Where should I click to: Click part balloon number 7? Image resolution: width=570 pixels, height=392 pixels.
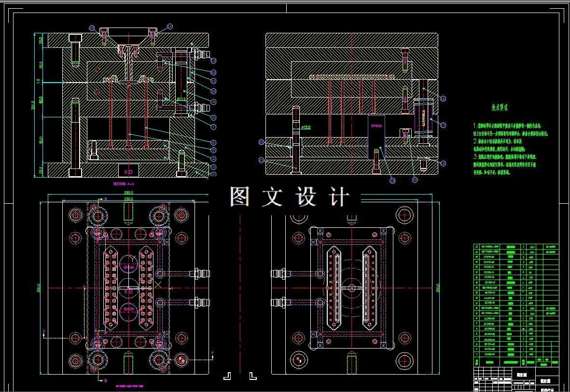pyautogui.click(x=213, y=127)
